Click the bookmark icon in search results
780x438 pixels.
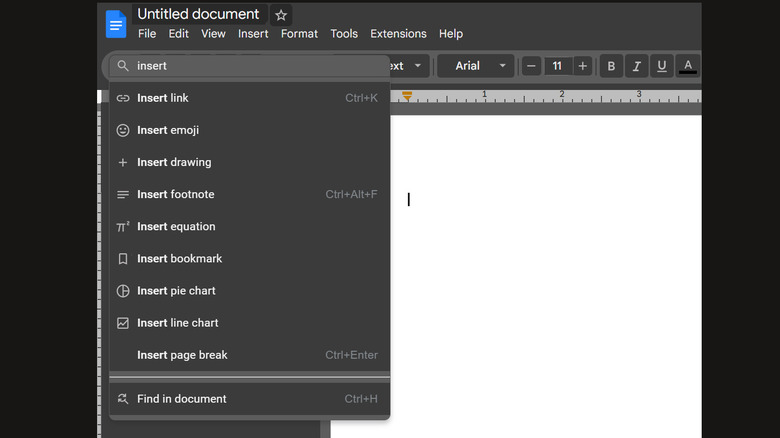coord(123,259)
